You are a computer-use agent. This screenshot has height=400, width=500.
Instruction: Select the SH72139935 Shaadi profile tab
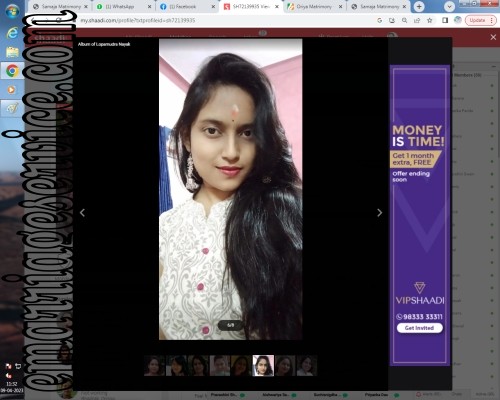tap(251, 7)
